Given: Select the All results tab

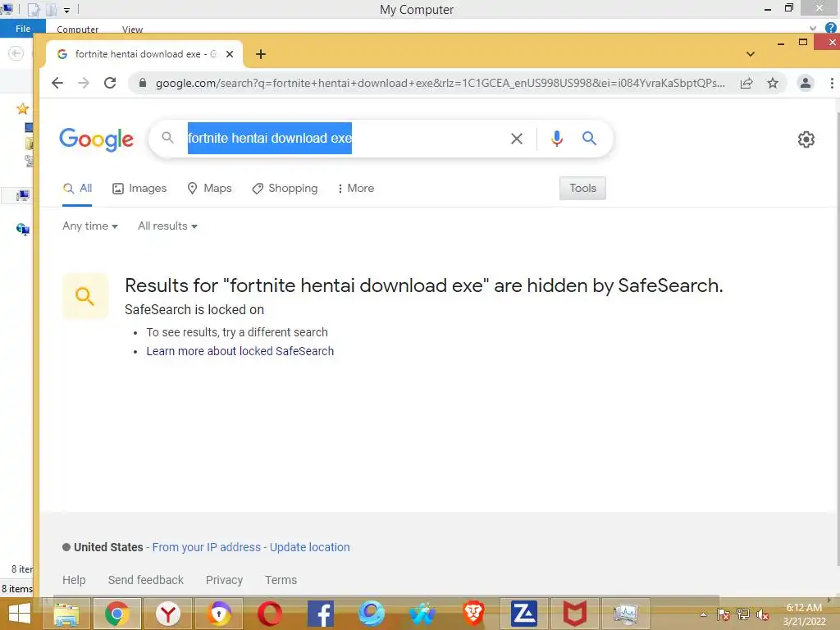Looking at the screenshot, I should tap(77, 189).
